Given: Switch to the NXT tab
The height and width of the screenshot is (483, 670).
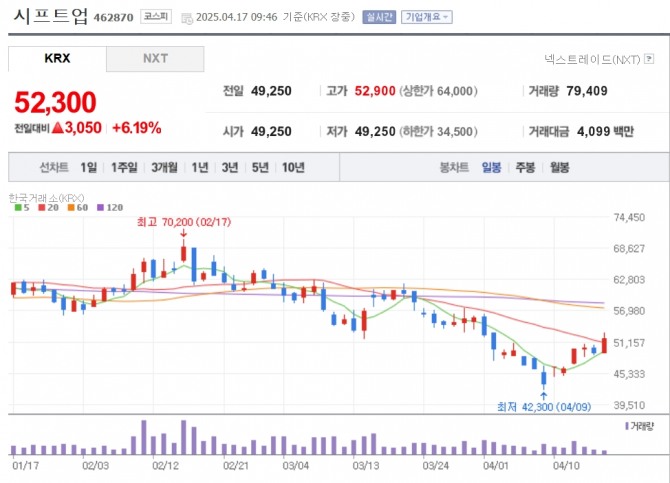Looking at the screenshot, I should tap(155, 59).
